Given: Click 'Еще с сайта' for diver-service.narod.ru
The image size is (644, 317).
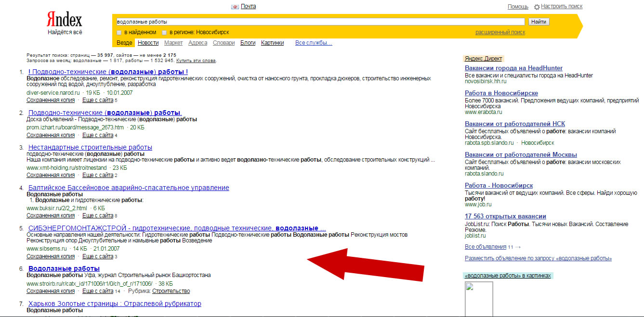Looking at the screenshot, I should 98,100.
